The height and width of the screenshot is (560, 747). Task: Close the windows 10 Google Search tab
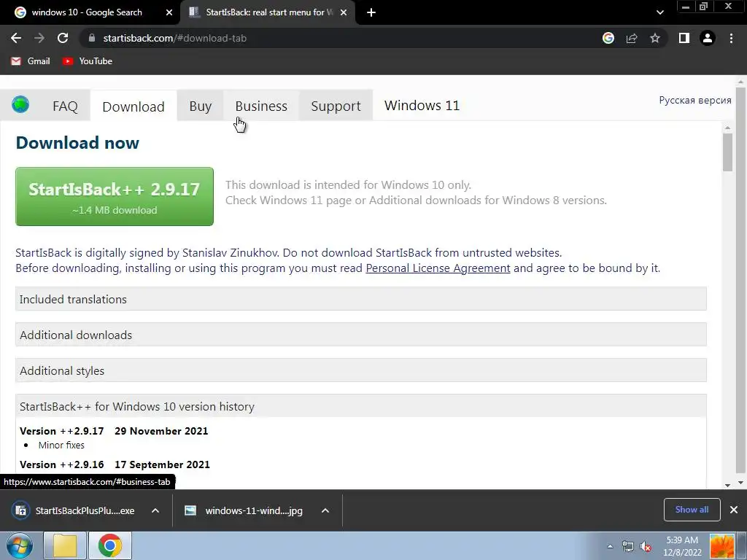169,12
